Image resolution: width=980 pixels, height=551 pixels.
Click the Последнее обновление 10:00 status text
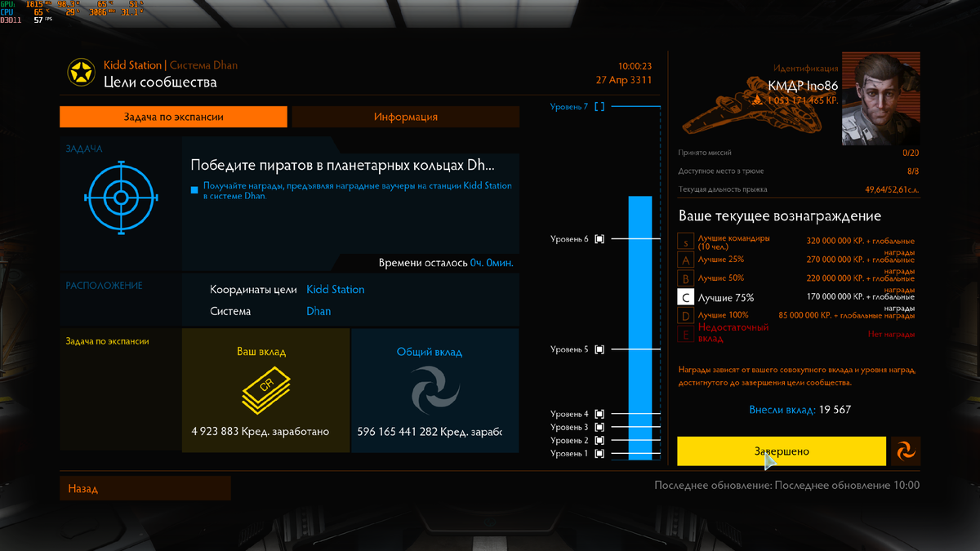786,486
